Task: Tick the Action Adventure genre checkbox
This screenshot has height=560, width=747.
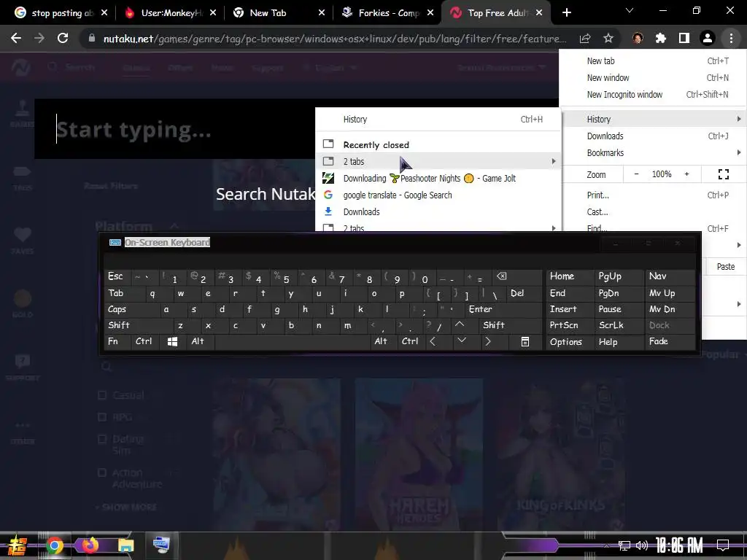Action: tap(101, 472)
